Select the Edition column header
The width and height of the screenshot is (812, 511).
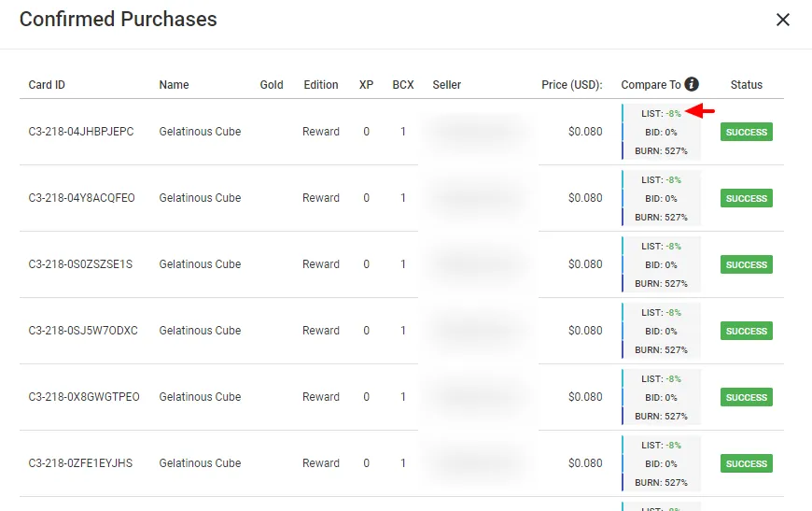click(320, 84)
